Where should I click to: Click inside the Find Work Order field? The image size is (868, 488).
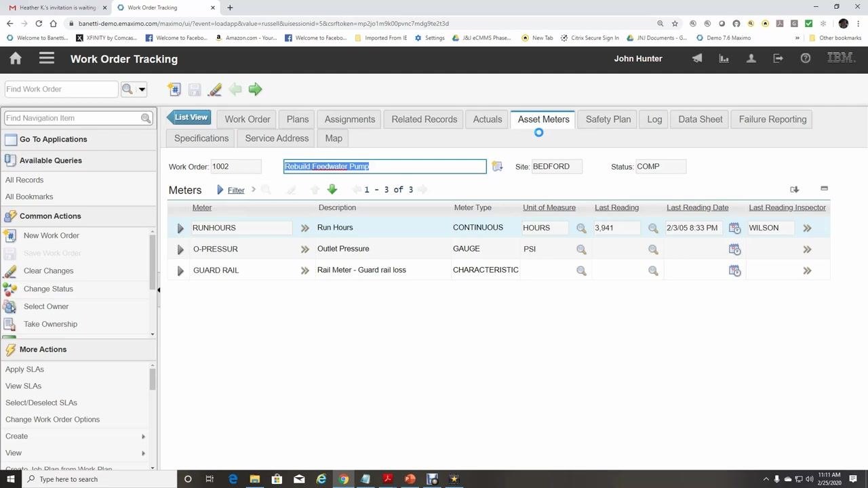[61, 89]
